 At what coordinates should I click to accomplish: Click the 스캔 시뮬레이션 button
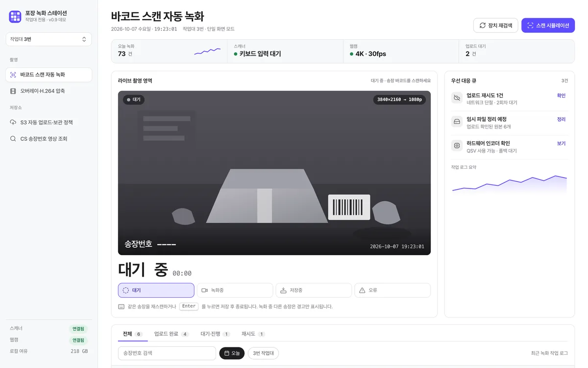548,26
